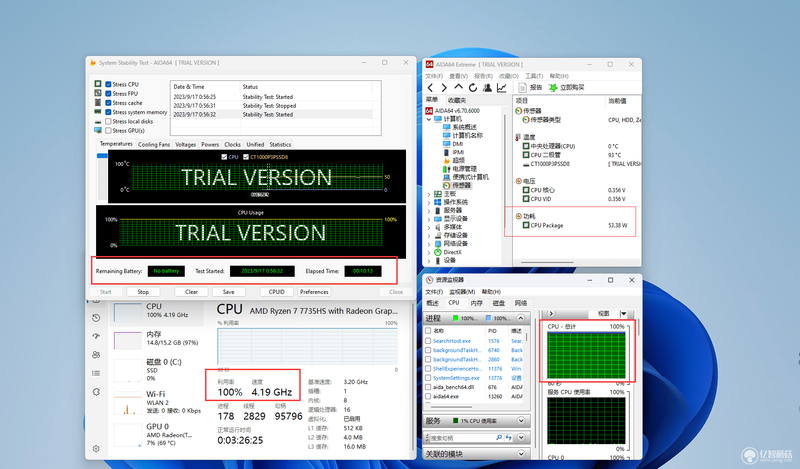
Task: Click the Save button in Stability Test
Action: 229,292
